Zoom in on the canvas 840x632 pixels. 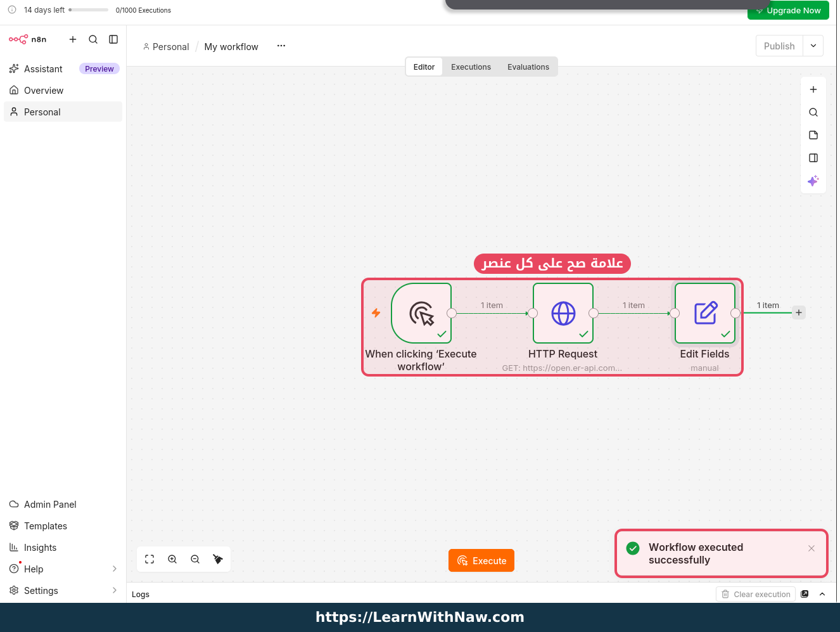172,559
